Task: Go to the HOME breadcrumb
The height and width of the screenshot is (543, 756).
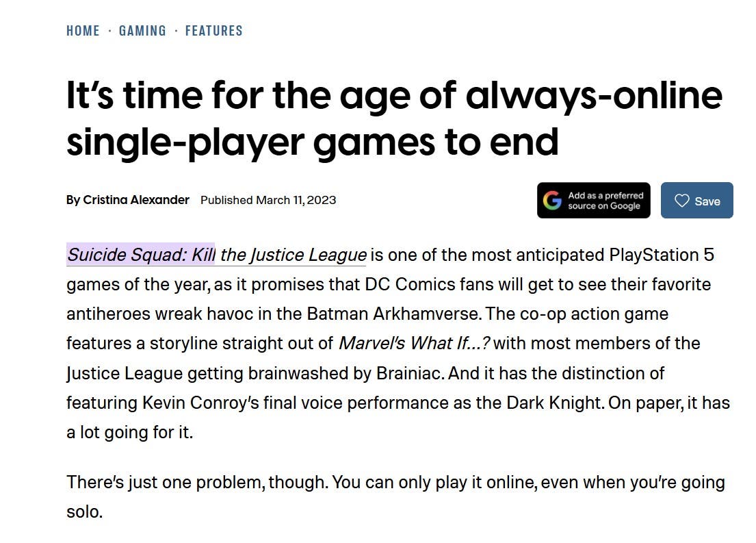Action: 83,31
